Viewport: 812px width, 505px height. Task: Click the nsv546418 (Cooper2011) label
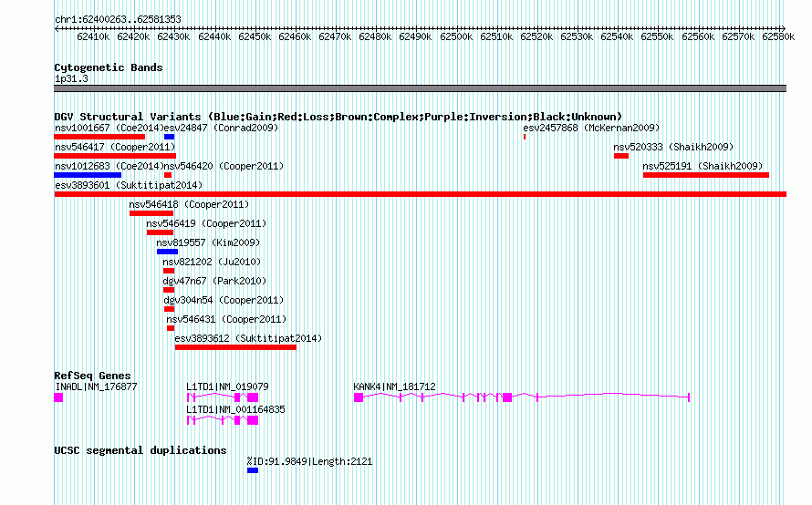pos(189,204)
